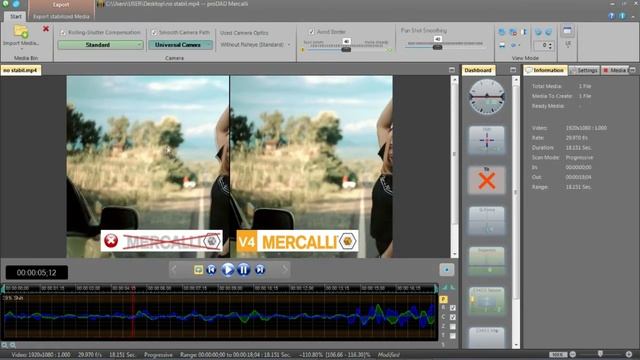Click the first blue rotate icon
This screenshot has height=360, width=640.
(538, 32)
